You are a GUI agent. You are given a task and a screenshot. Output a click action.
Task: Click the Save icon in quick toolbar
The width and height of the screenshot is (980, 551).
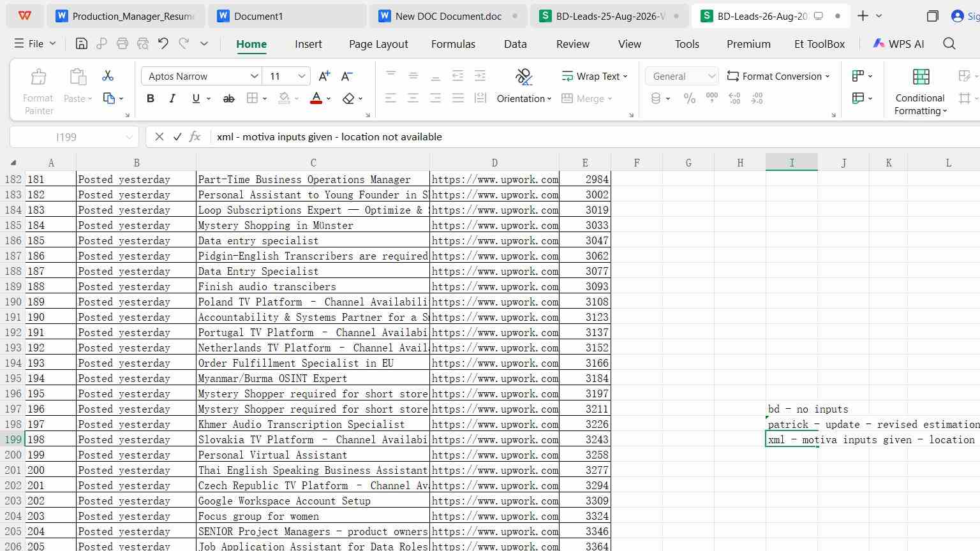[81, 44]
